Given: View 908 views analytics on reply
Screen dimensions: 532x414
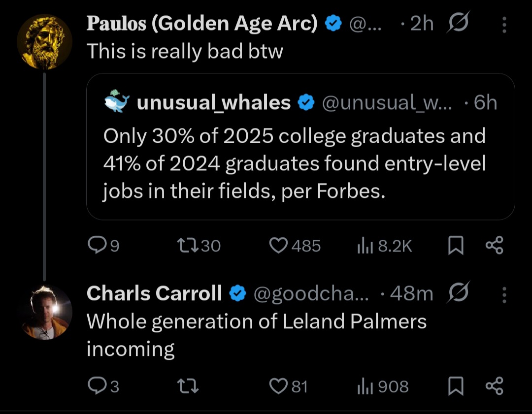Looking at the screenshot, I should (363, 386).
